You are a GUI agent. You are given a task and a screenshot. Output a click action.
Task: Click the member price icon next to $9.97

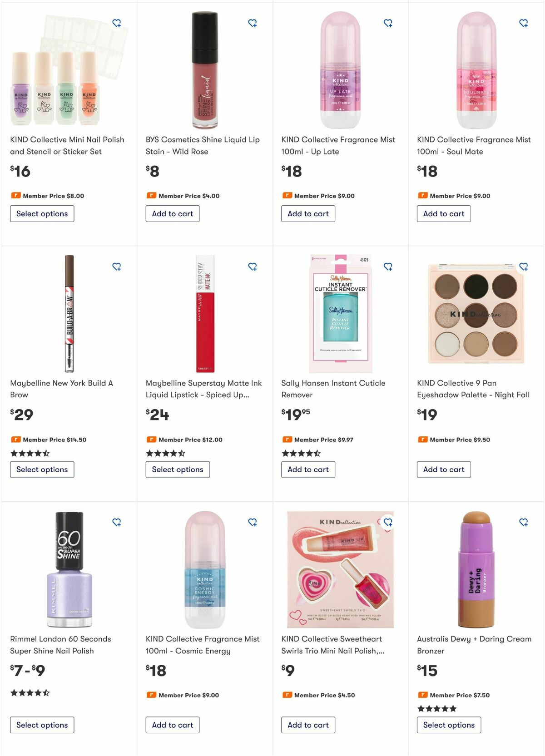[x=287, y=440]
